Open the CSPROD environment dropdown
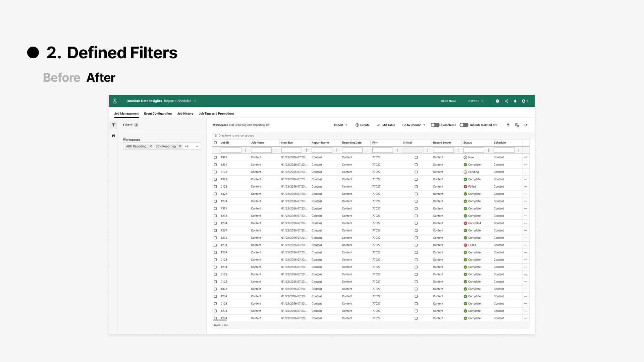The width and height of the screenshot is (644, 362). point(476,101)
